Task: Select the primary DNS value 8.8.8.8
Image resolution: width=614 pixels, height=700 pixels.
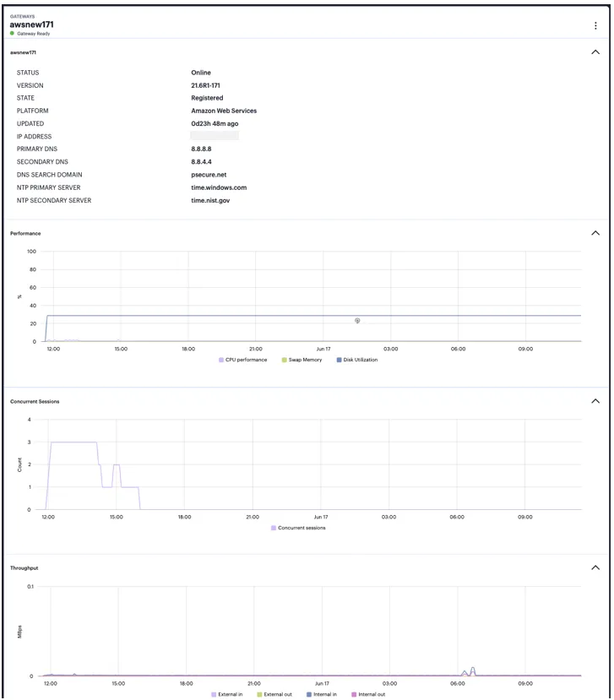Action: (x=201, y=149)
